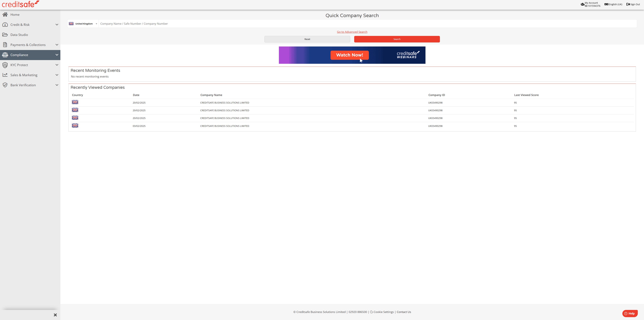Click the Sign Out arrow icon
This screenshot has height=320, width=644.
(x=628, y=4)
